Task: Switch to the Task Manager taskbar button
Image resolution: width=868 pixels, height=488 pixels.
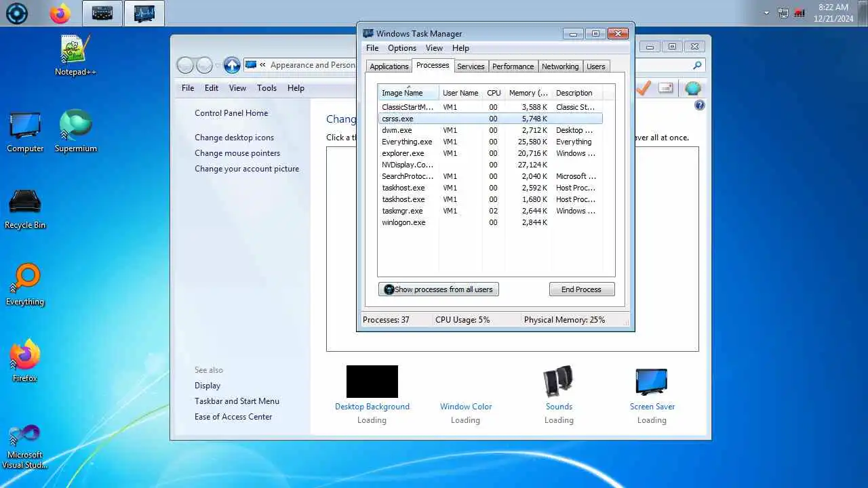Action: pos(144,14)
